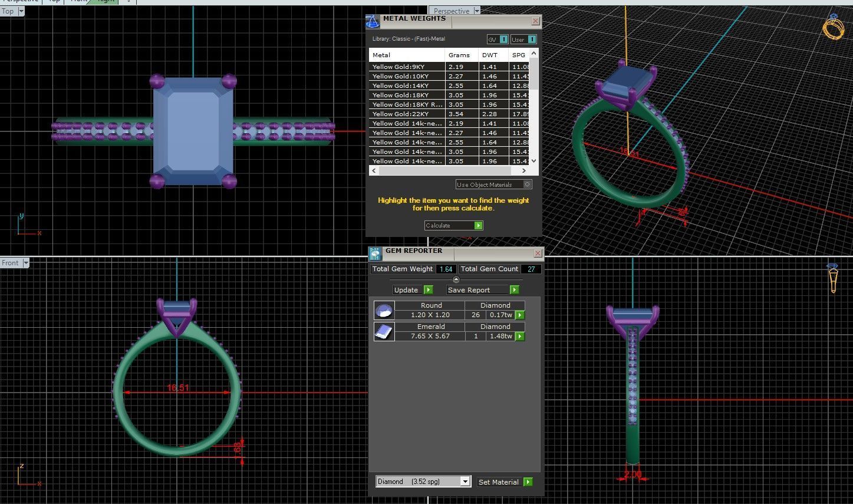This screenshot has height=504, width=853.
Task: Click the gold ring icon in Perspective viewport
Action: click(834, 26)
